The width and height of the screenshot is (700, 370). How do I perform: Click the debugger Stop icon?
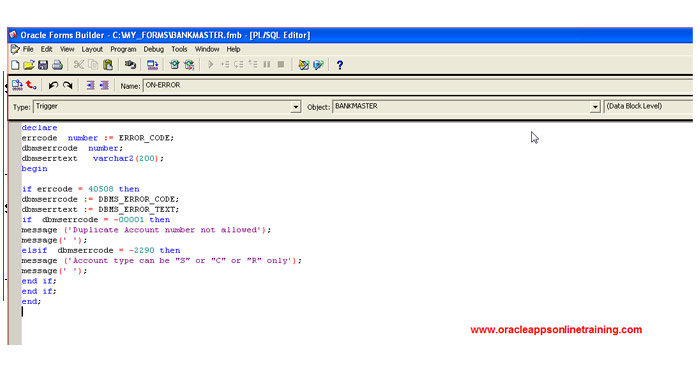[281, 65]
